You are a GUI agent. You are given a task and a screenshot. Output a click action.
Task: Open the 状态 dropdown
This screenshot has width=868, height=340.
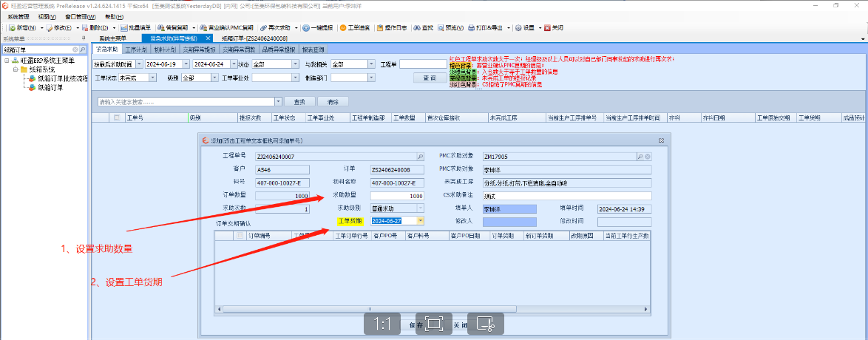click(x=296, y=64)
